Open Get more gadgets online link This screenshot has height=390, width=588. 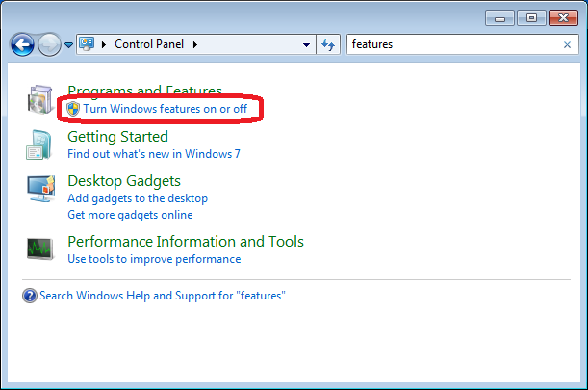click(x=130, y=214)
